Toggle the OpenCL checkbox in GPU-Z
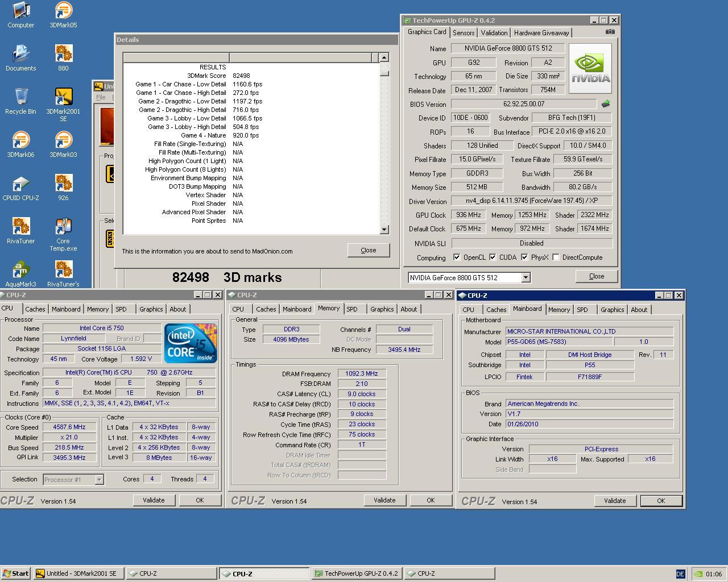728x582 pixels. pyautogui.click(x=457, y=257)
